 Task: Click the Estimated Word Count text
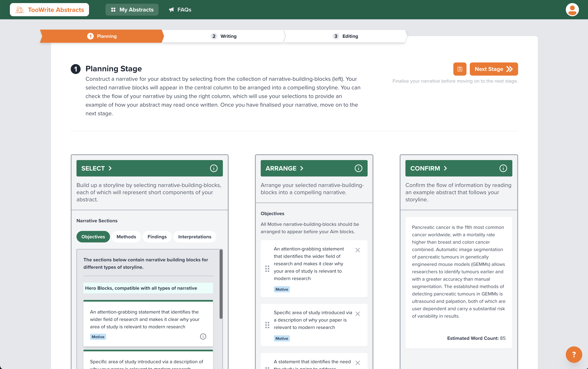(x=476, y=338)
